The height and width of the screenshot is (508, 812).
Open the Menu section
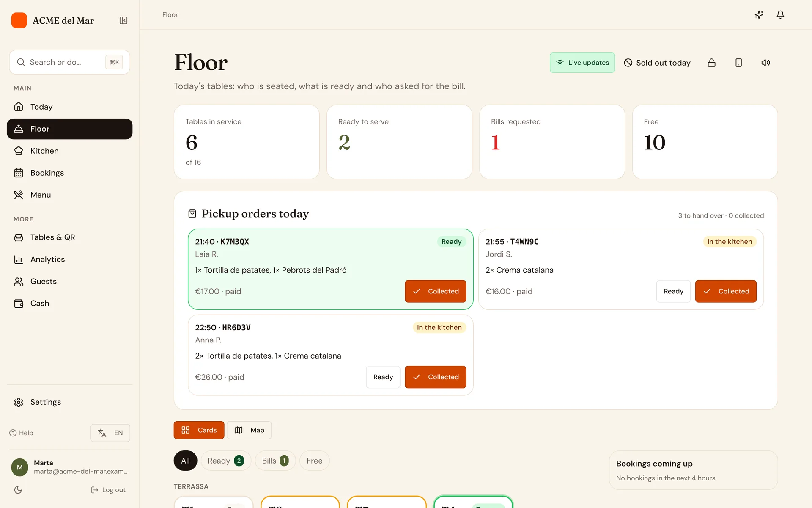pyautogui.click(x=69, y=195)
